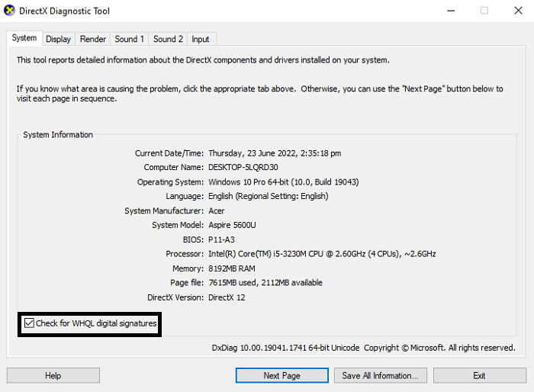Click the DxDiag 10.00.19041.1741 version text

285,347
